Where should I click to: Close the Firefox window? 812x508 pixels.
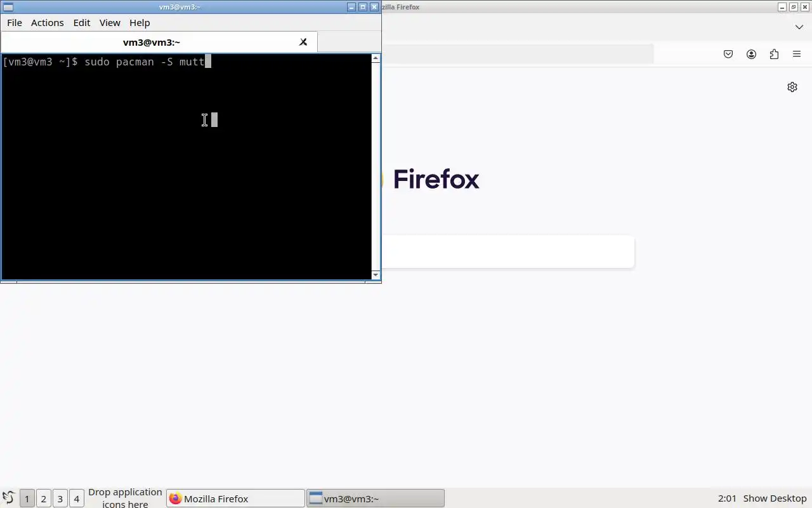(805, 7)
